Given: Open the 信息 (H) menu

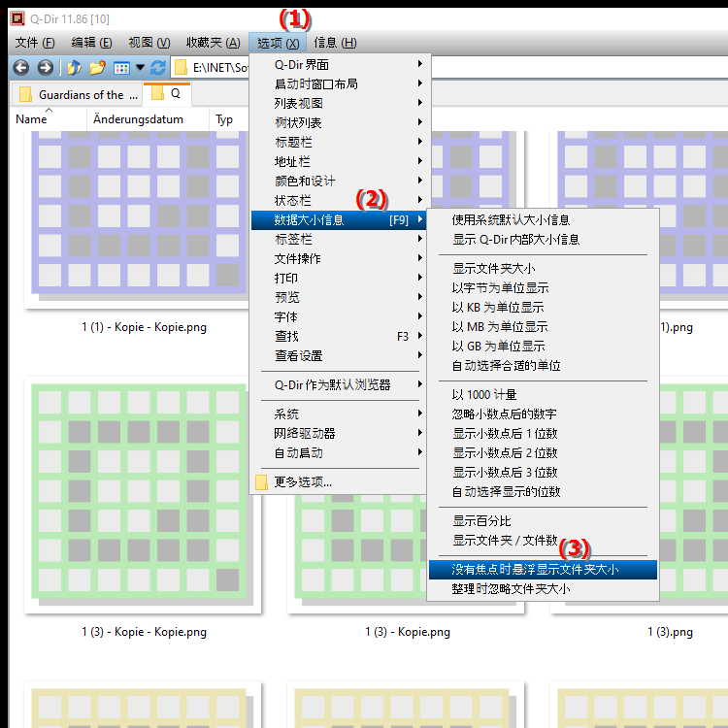Looking at the screenshot, I should coord(335,43).
